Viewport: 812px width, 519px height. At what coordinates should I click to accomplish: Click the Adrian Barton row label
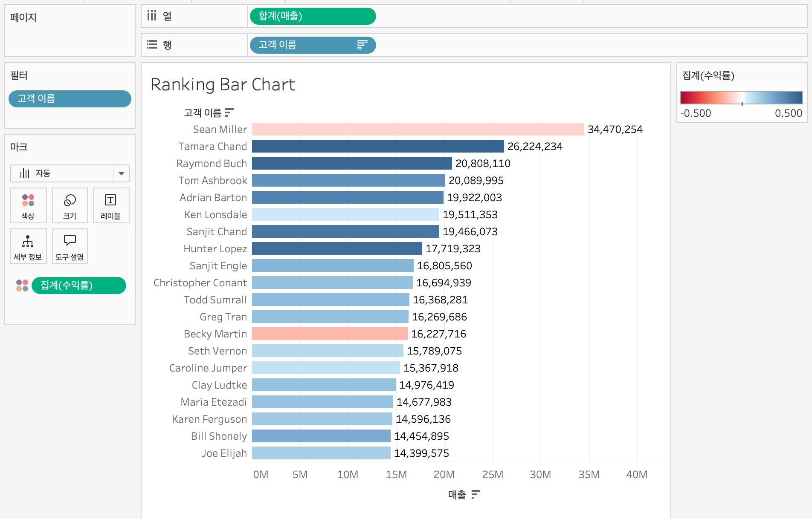click(x=213, y=198)
